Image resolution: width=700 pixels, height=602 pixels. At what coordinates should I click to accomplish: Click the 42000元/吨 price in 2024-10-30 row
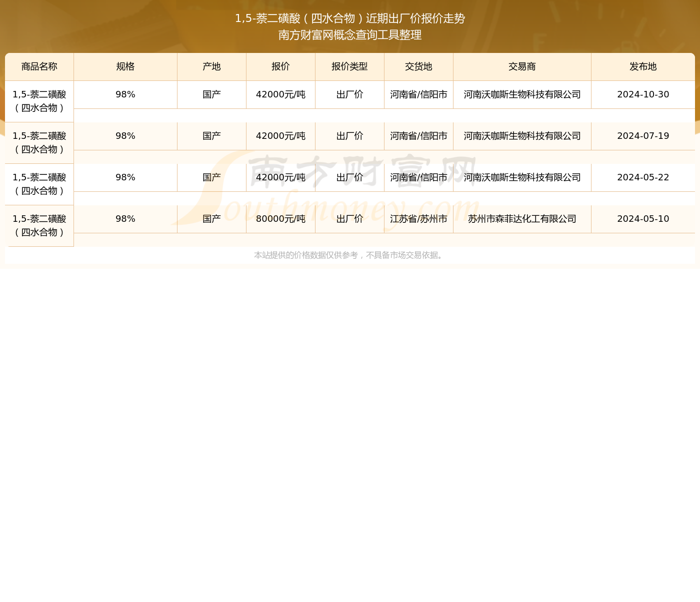pyautogui.click(x=281, y=95)
